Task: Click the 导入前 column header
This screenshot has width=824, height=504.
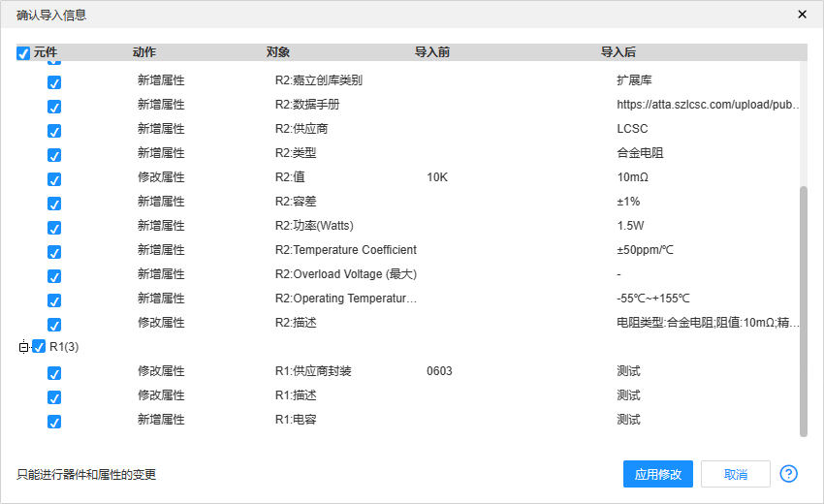Action: pos(431,52)
